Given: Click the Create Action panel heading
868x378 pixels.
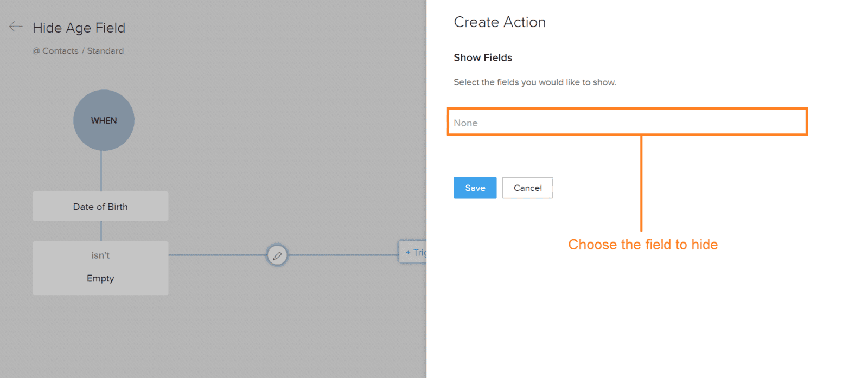Looking at the screenshot, I should (x=500, y=22).
